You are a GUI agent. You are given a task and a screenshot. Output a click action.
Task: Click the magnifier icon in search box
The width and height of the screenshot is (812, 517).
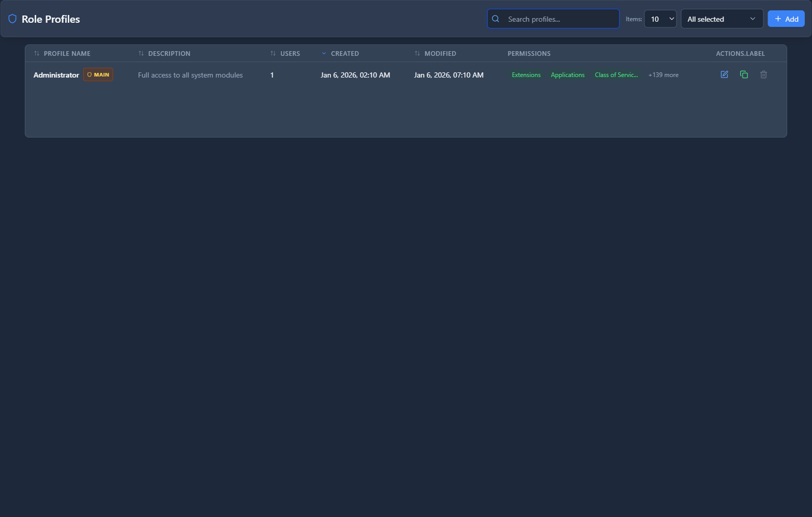tap(495, 19)
